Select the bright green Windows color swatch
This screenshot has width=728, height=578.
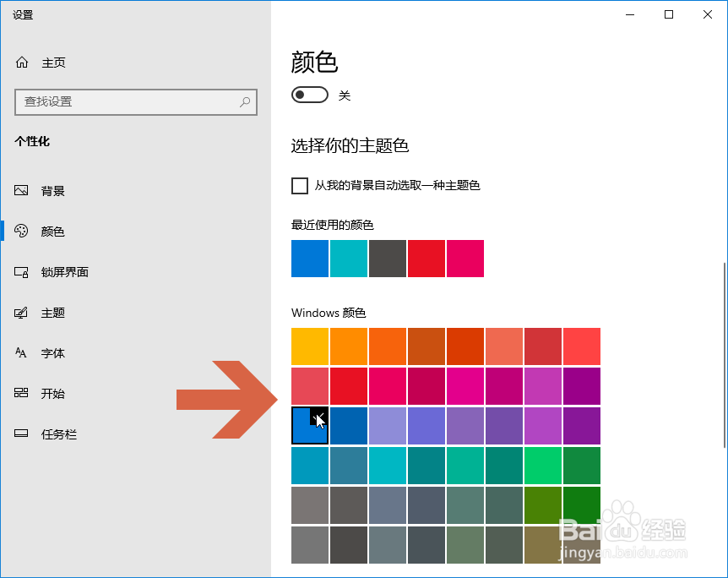tap(543, 465)
